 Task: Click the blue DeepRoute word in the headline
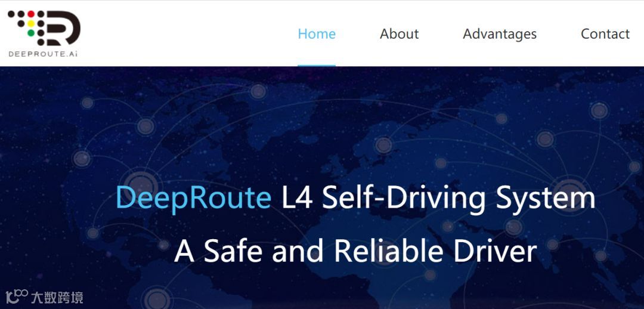pos(193,199)
